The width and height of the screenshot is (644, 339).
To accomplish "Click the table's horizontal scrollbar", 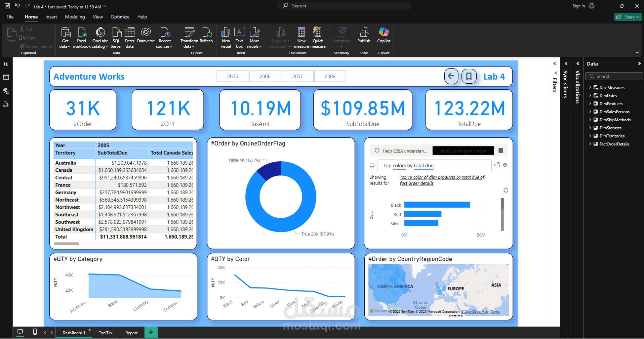I will (x=67, y=244).
